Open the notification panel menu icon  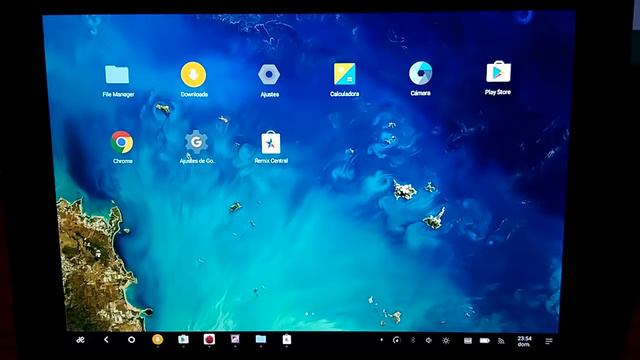pos(549,341)
